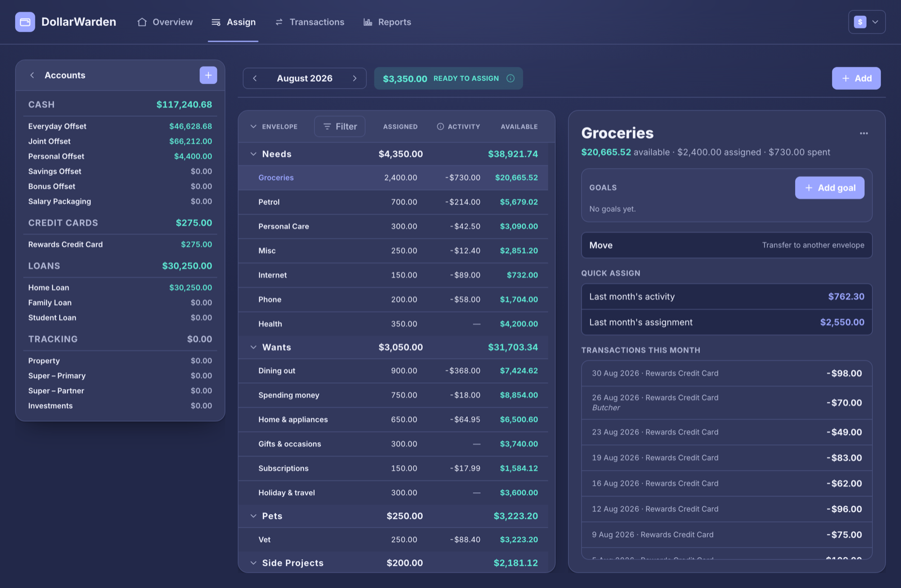This screenshot has width=901, height=588.
Task: Open Super – Partner account
Action: pos(120,390)
